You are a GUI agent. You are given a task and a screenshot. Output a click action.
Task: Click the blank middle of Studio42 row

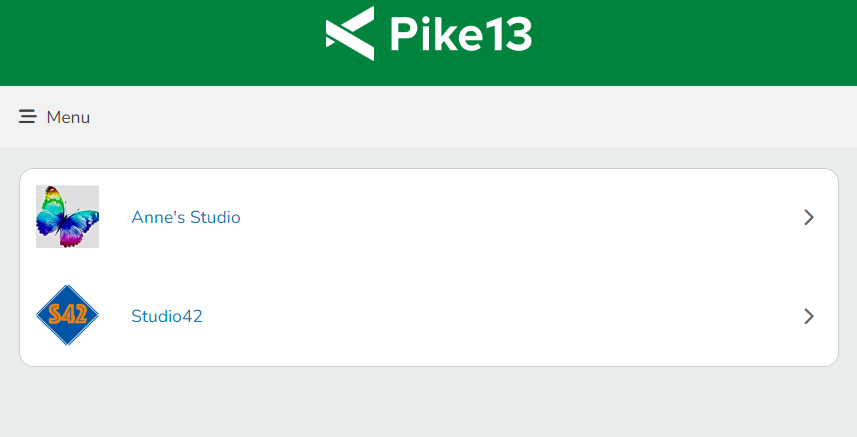click(500, 316)
